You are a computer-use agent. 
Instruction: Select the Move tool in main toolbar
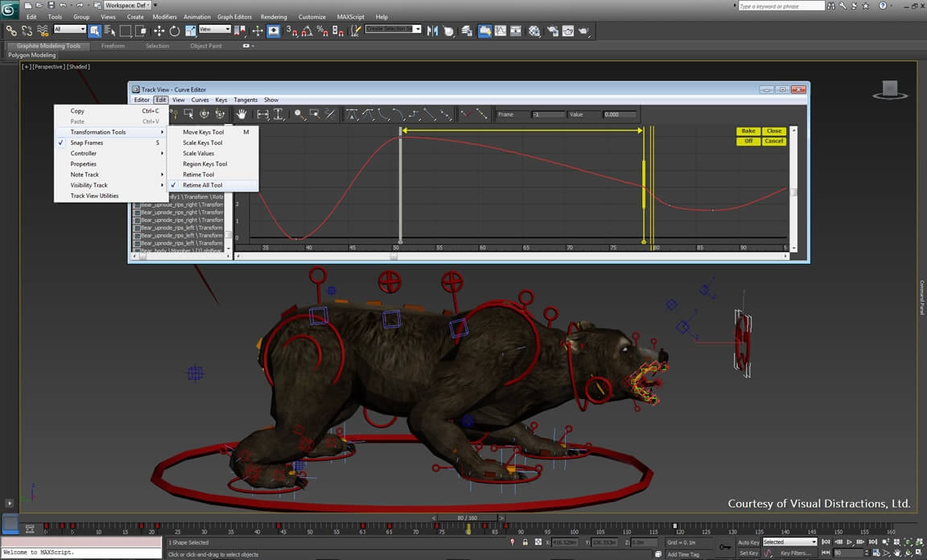click(159, 31)
